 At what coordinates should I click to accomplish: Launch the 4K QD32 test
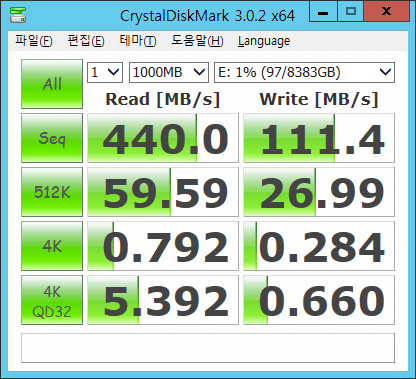pyautogui.click(x=52, y=300)
